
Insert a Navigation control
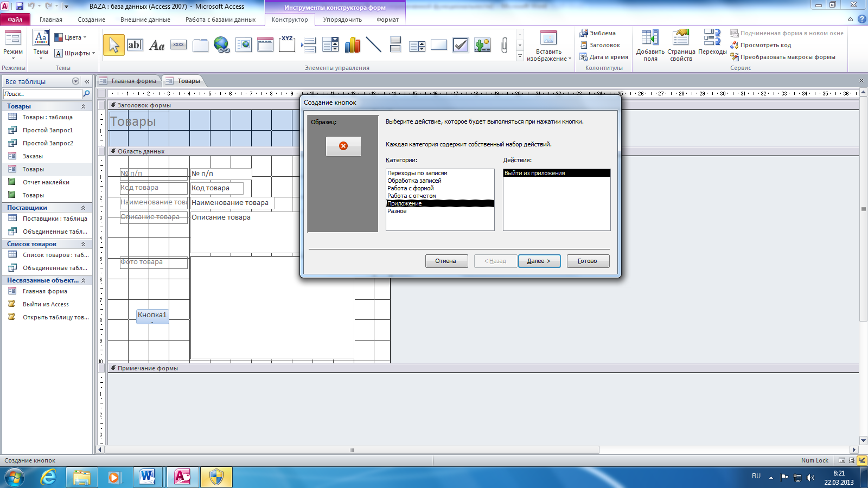coord(265,45)
